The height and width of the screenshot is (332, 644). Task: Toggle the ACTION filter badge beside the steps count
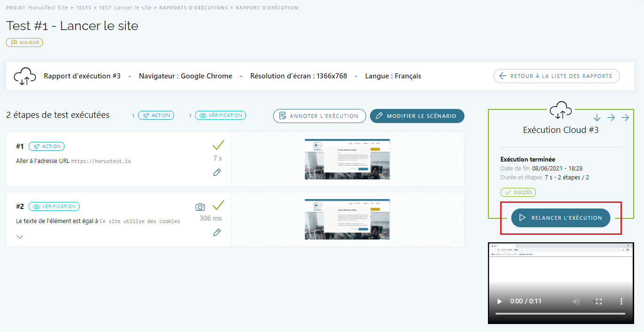pos(156,116)
